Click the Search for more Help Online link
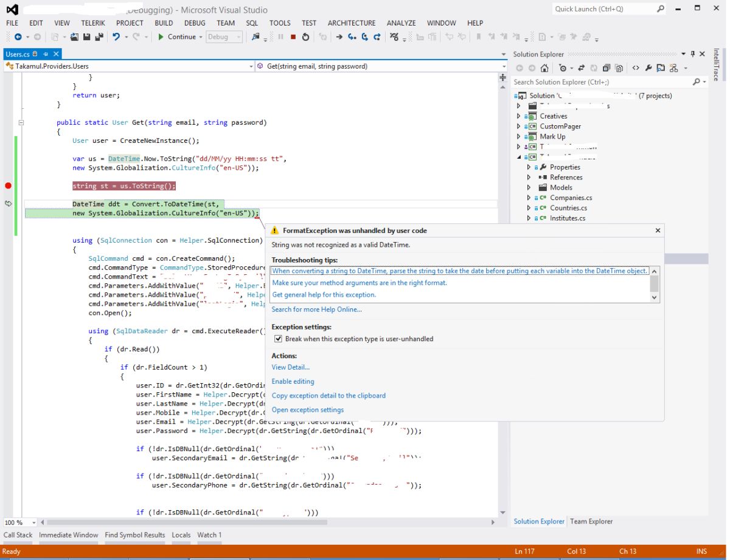Image resolution: width=730 pixels, height=560 pixels. 317,309
